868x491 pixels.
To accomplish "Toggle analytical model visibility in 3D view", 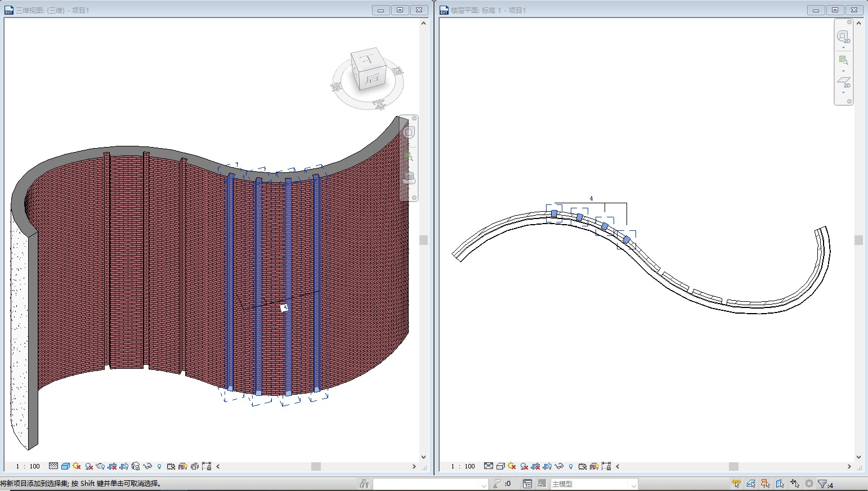I will click(x=183, y=466).
